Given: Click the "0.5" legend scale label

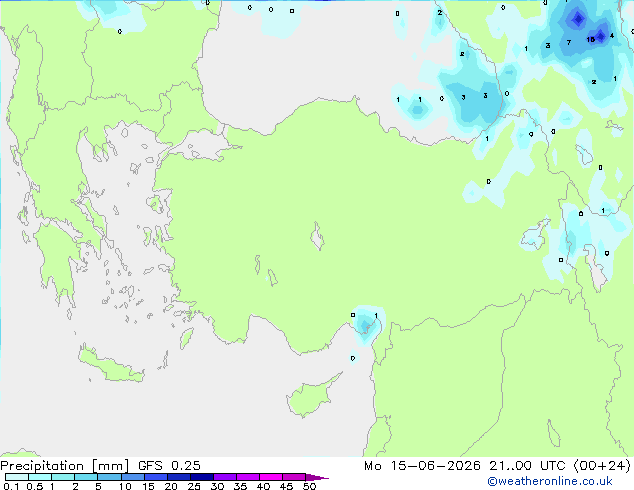Looking at the screenshot, I should click(34, 486).
